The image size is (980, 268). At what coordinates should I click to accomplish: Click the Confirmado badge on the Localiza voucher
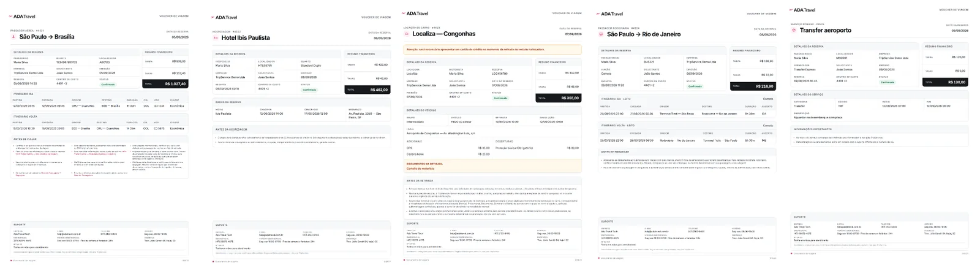500,98
